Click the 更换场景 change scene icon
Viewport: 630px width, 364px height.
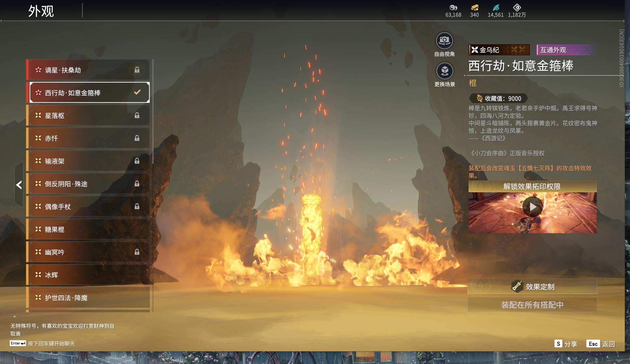tap(445, 71)
